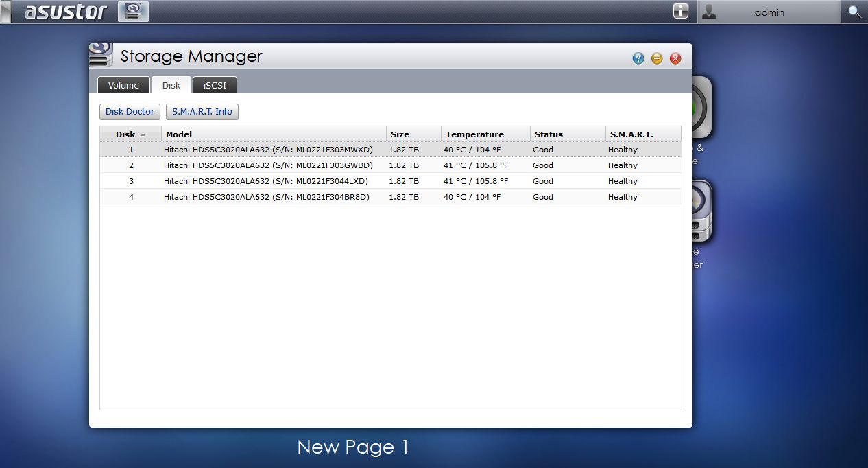This screenshot has height=468, width=868.
Task: Select the Disk tab
Action: pyautogui.click(x=171, y=85)
